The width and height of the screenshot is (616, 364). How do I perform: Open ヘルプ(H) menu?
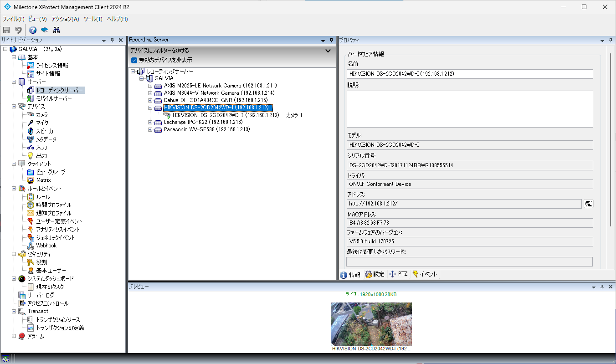(x=117, y=19)
